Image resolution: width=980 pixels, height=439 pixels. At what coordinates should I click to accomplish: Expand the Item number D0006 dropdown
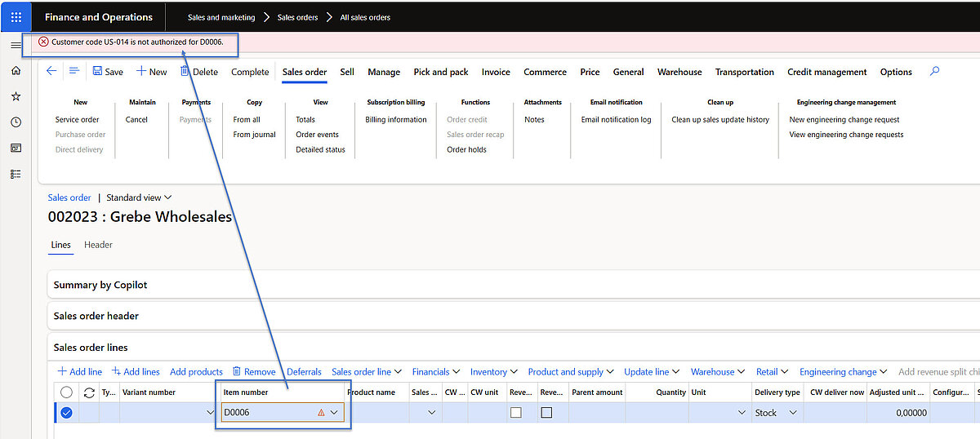coord(334,413)
